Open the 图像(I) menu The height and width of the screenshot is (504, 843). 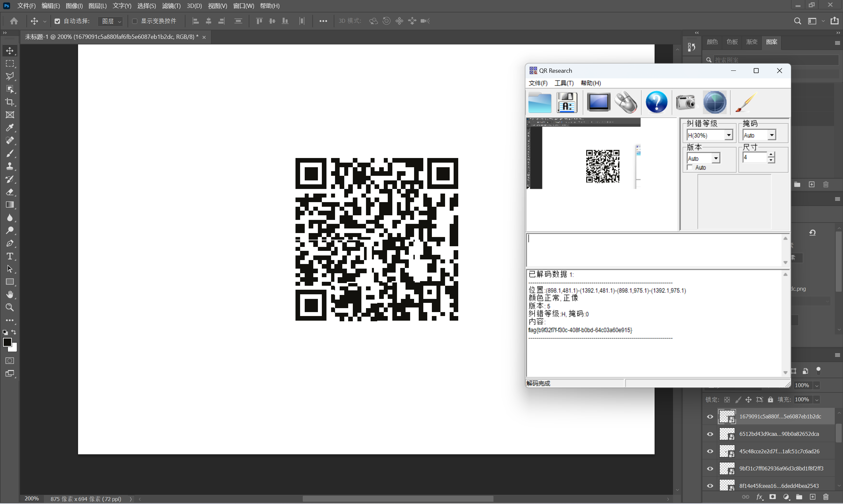pos(74,6)
